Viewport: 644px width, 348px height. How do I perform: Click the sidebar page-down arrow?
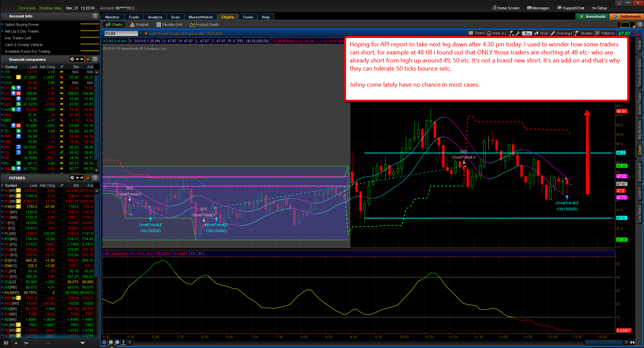click(x=83, y=343)
